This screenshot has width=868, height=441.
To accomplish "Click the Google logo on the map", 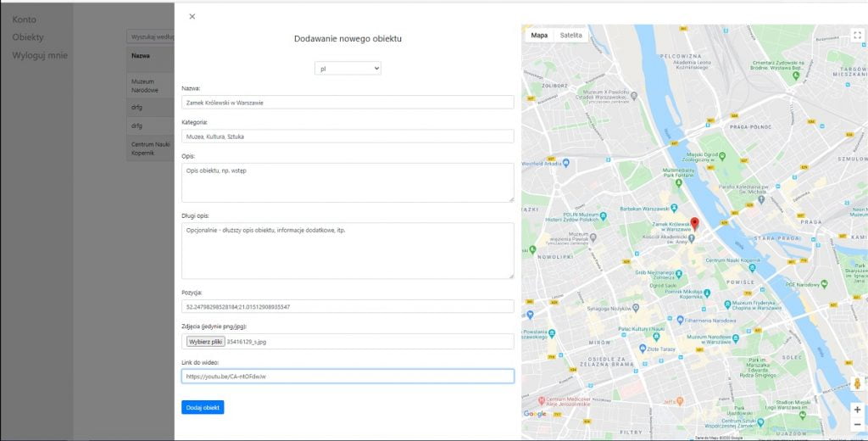I will point(535,414).
